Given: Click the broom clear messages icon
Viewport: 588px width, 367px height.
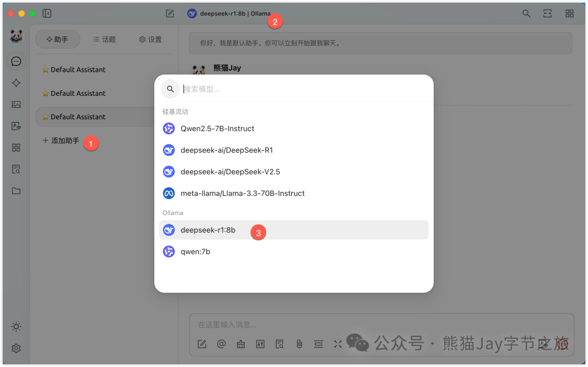Looking at the screenshot, I should pyautogui.click(x=241, y=344).
